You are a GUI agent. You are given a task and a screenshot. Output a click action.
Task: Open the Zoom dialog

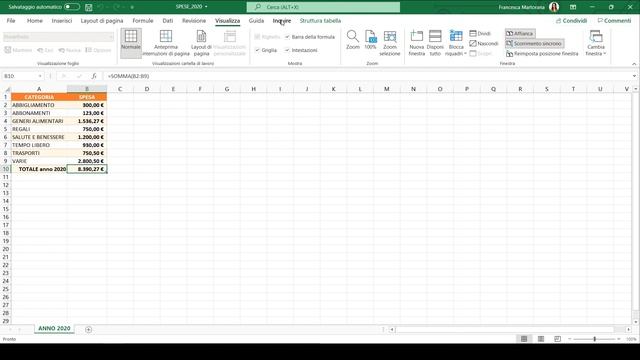point(353,40)
